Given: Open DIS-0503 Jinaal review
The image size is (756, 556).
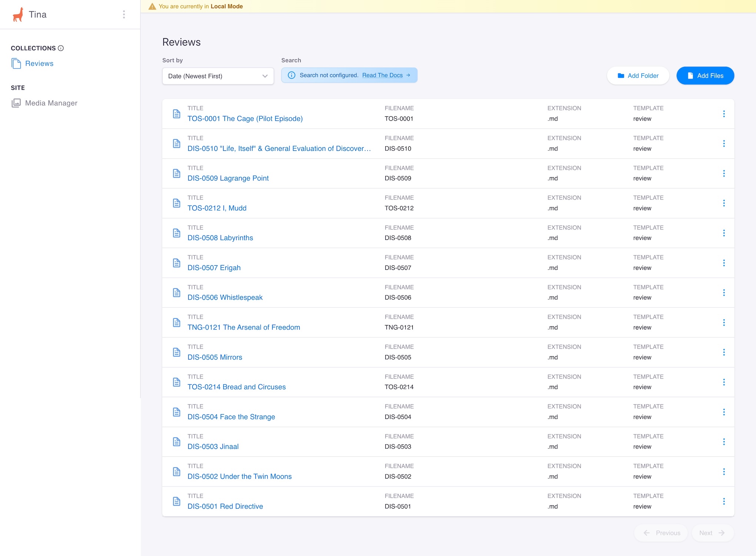Looking at the screenshot, I should tap(213, 447).
